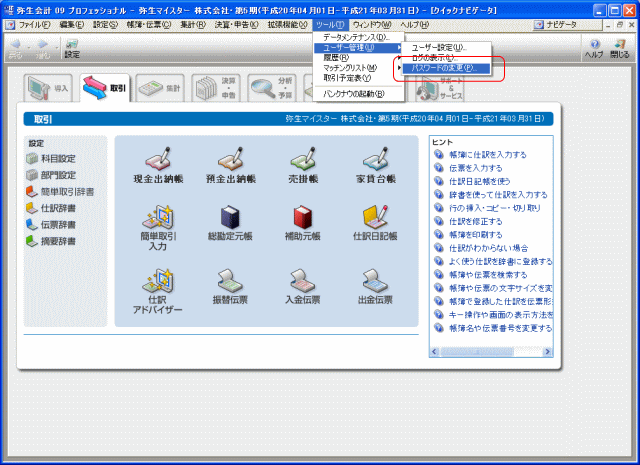The image size is (640, 465).
Task: Click hint panel scrollbar left arrow
Action: pyautogui.click(x=434, y=352)
